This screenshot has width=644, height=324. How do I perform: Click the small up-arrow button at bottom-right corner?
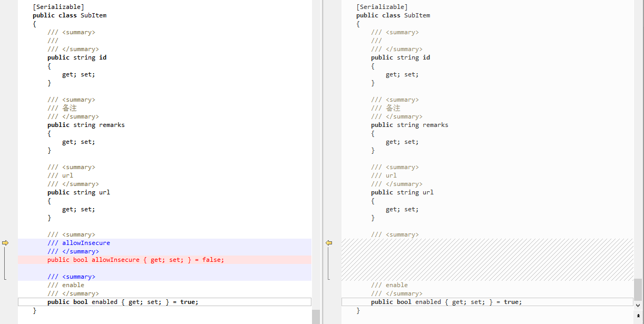click(638, 316)
